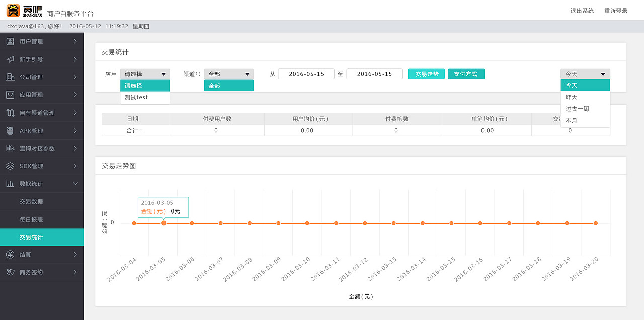Click the 查询对接参数 chart icon

point(10,148)
